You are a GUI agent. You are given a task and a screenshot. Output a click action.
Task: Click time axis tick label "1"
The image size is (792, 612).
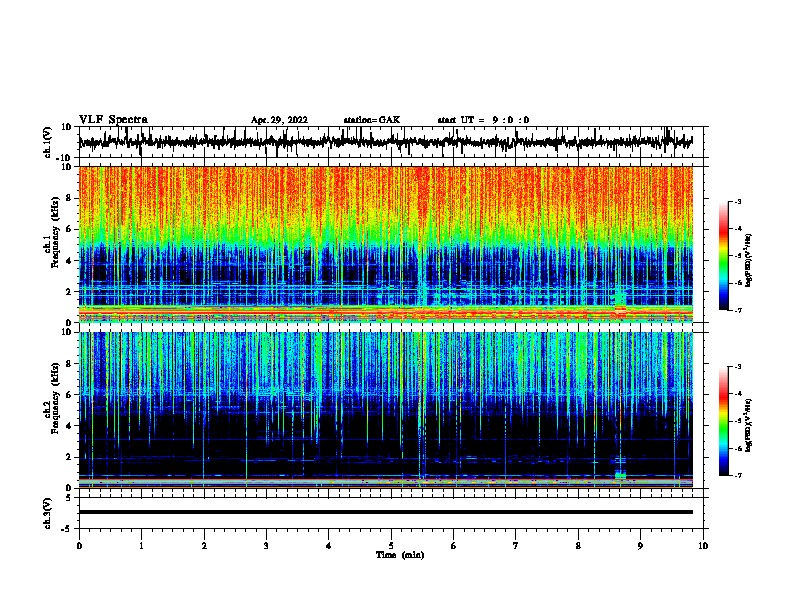click(x=141, y=546)
